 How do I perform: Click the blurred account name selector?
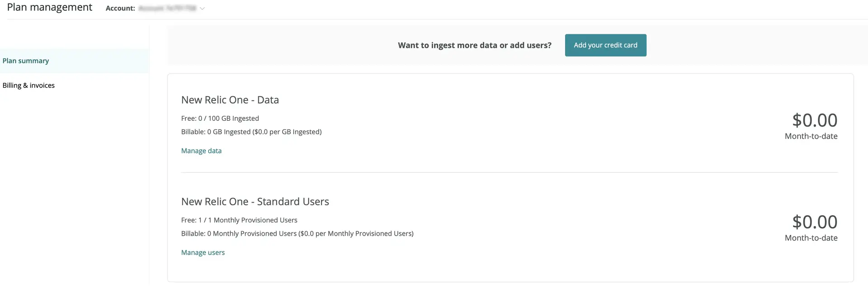coord(167,9)
